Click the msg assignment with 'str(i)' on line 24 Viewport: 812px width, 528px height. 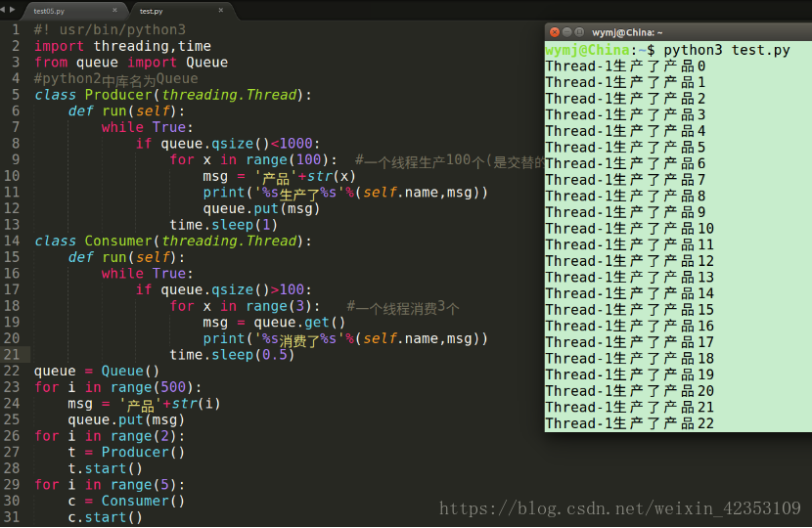[144, 404]
